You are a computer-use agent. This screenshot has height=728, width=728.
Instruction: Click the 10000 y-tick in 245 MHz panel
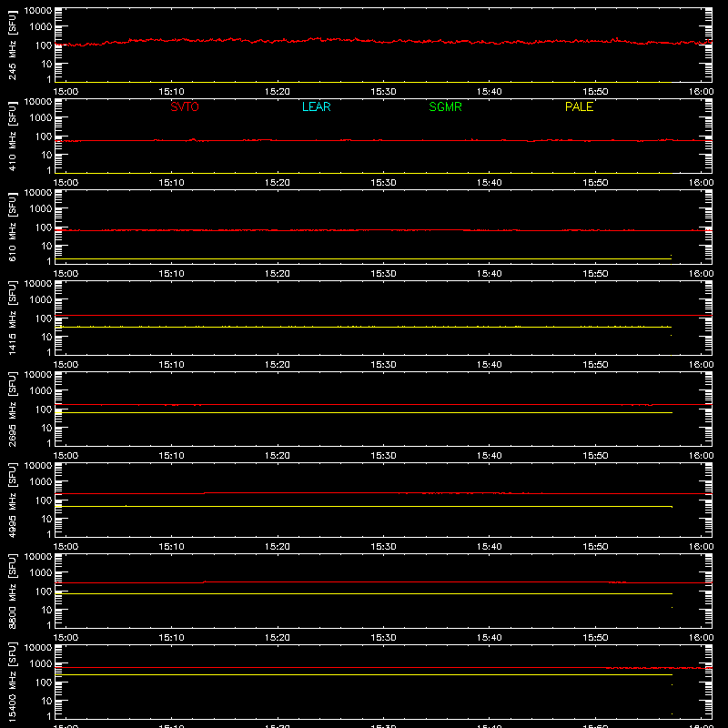(38, 11)
